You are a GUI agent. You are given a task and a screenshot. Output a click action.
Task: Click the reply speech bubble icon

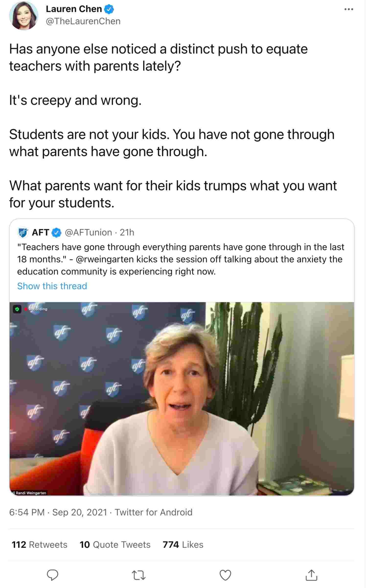(52, 575)
